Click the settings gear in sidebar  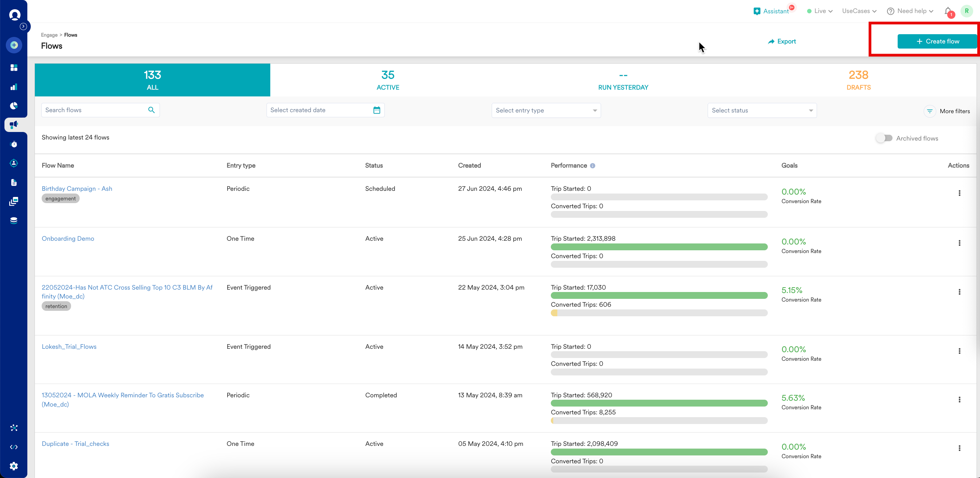click(x=14, y=466)
